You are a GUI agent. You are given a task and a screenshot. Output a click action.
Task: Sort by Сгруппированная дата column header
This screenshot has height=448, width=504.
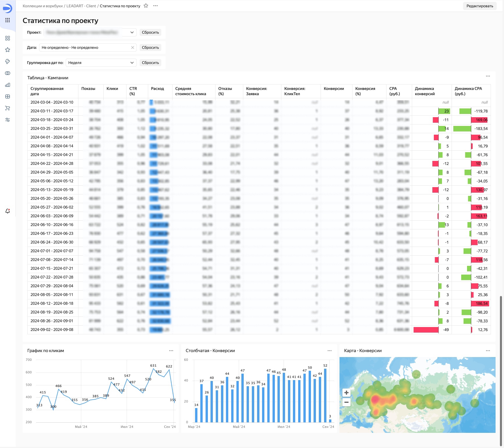(x=53, y=91)
